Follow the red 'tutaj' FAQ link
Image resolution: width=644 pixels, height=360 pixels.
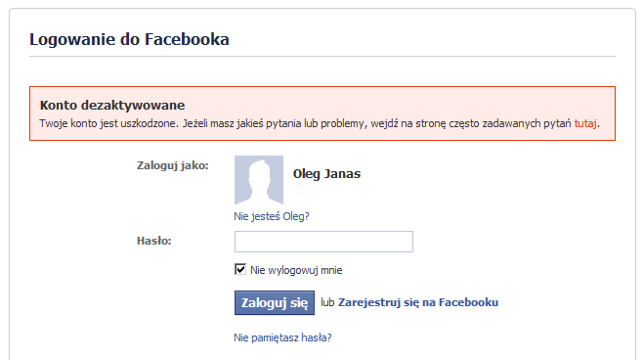pos(585,123)
